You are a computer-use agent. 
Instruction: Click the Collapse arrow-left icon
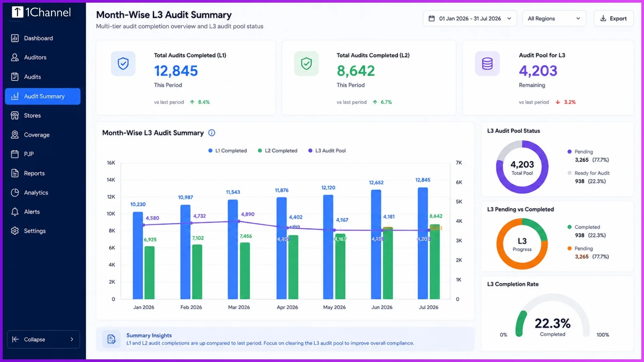pyautogui.click(x=15, y=339)
